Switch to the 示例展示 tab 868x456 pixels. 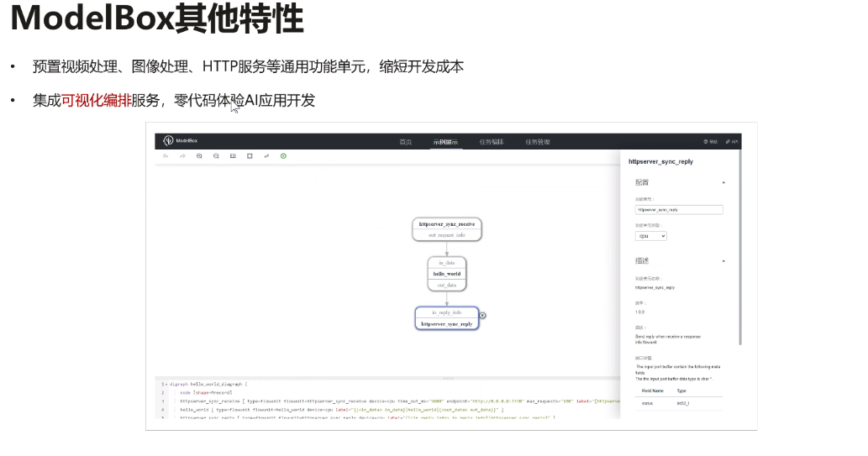point(445,142)
